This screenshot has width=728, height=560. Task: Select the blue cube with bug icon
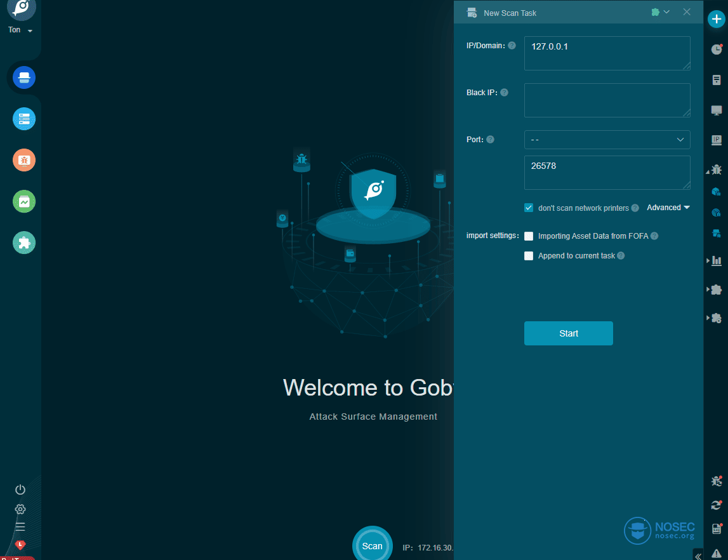(716, 191)
